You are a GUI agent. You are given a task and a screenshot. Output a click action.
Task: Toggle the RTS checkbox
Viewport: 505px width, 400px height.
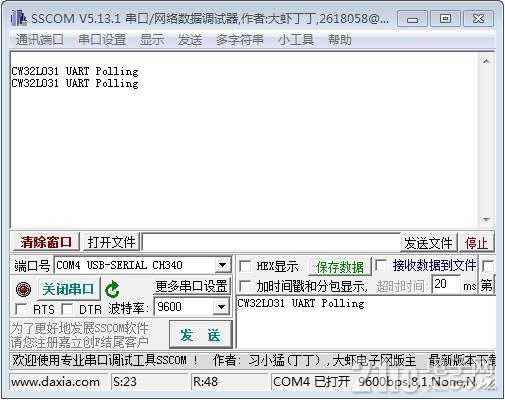(21, 309)
